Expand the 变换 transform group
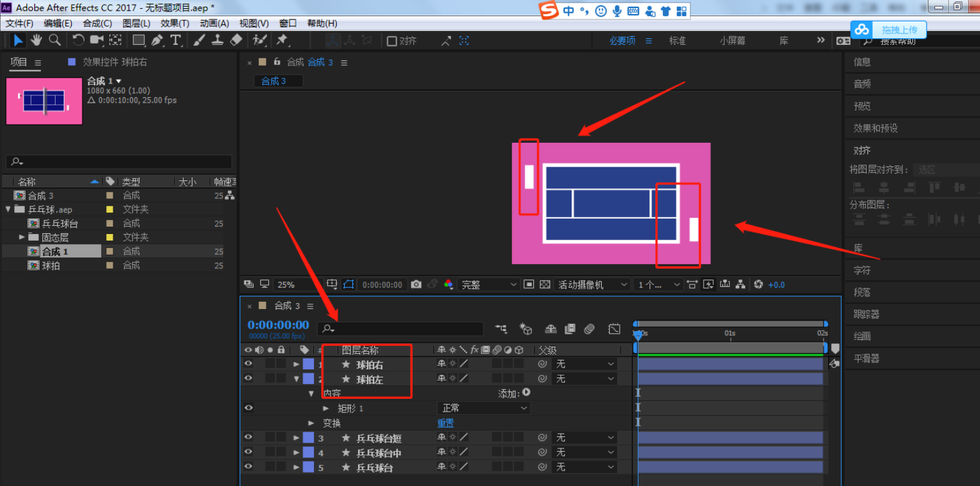980x486 pixels. click(x=311, y=423)
